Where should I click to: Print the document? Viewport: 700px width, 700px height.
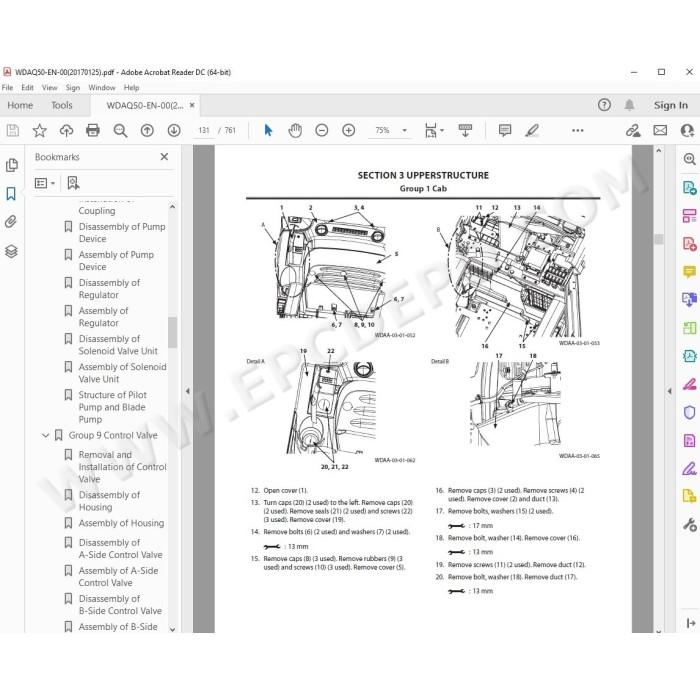93,130
